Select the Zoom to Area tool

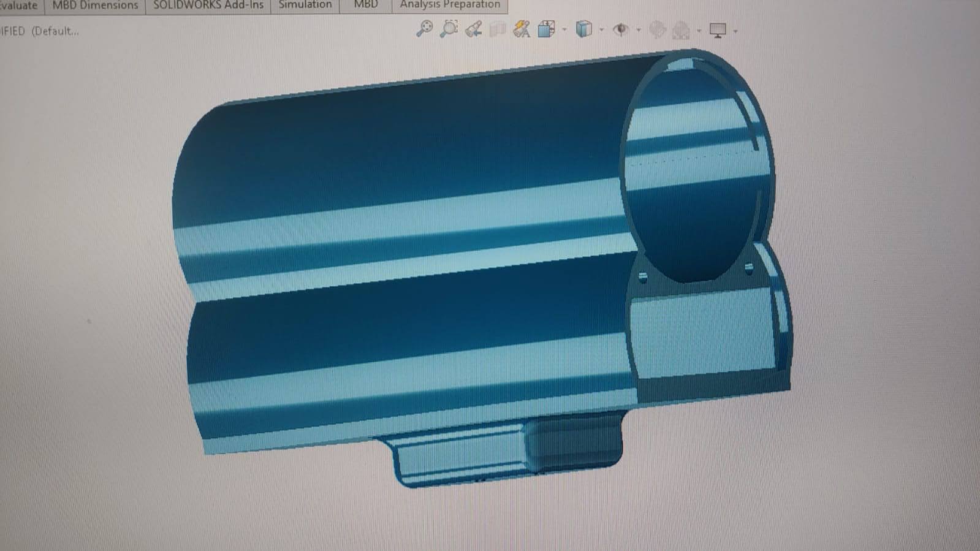[449, 29]
